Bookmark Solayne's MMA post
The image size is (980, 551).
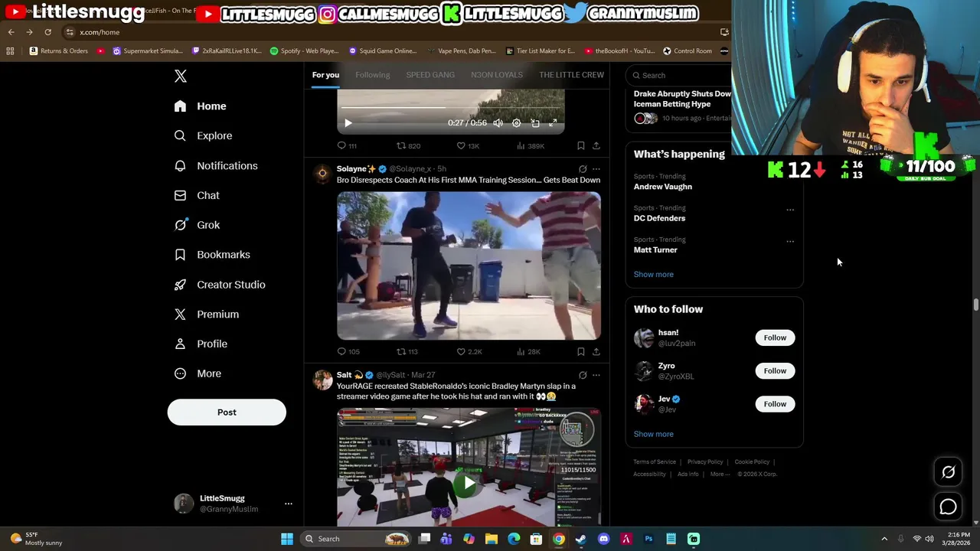tap(581, 351)
